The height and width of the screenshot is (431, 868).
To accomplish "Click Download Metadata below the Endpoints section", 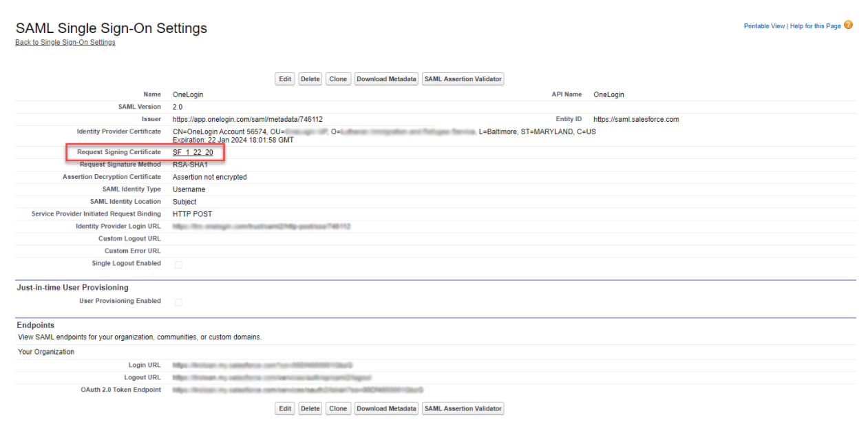I will click(386, 409).
